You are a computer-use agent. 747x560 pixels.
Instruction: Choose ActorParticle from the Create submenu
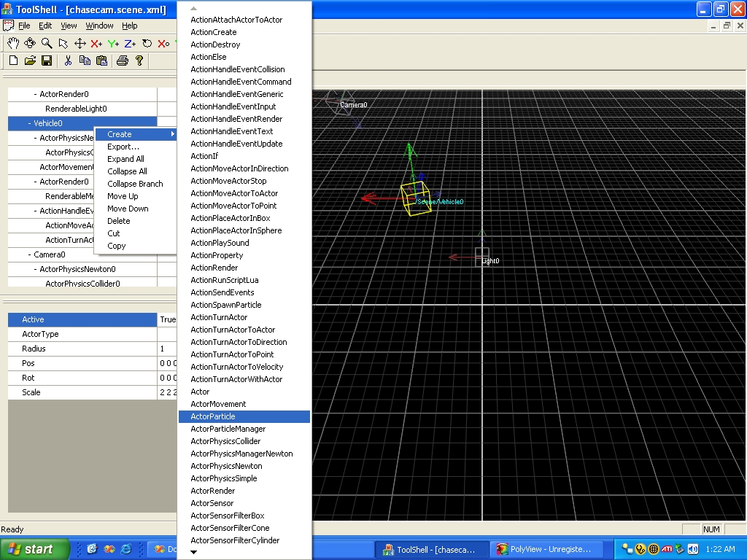click(x=213, y=416)
